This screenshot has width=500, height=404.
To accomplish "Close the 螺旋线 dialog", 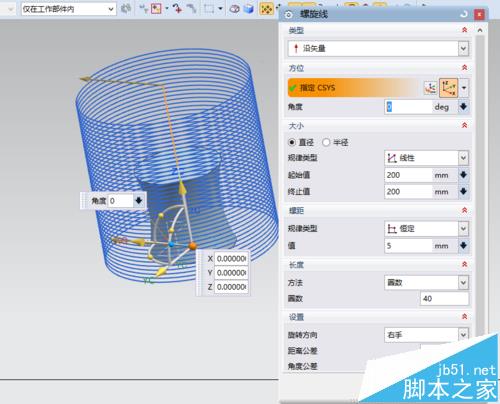I will (479, 14).
